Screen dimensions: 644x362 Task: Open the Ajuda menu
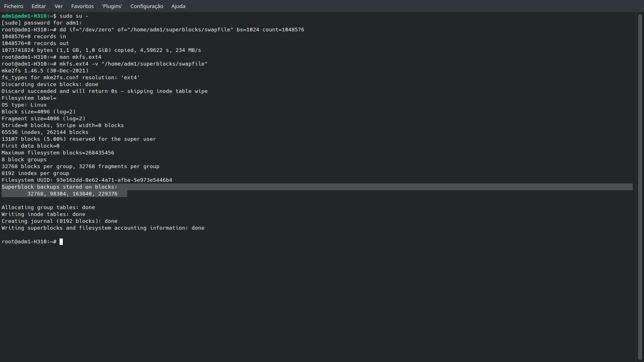178,6
